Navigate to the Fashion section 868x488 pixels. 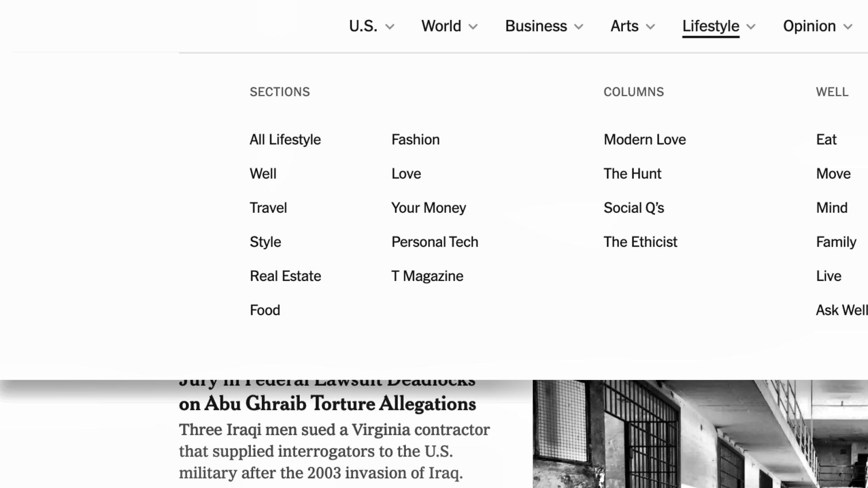pyautogui.click(x=415, y=139)
